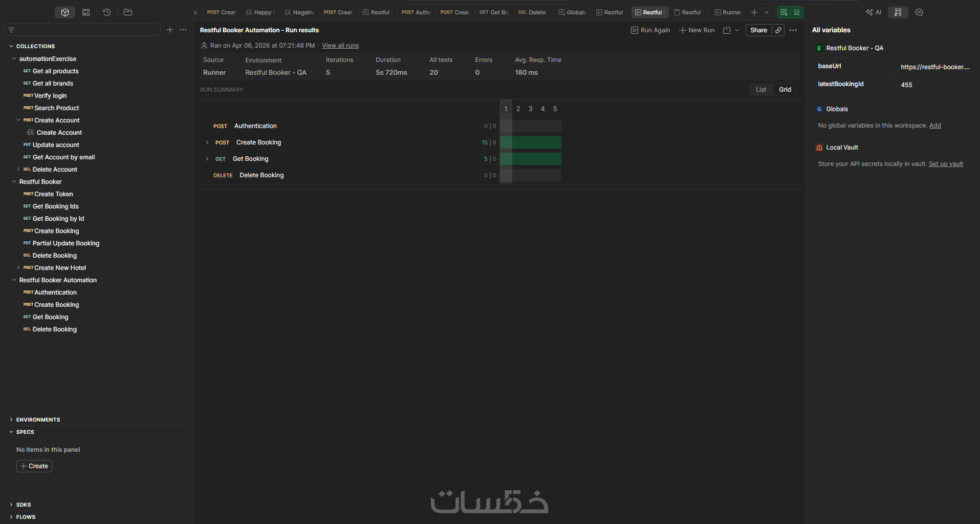Click the latestBookingId value 455
This screenshot has height=524, width=980.
[906, 85]
